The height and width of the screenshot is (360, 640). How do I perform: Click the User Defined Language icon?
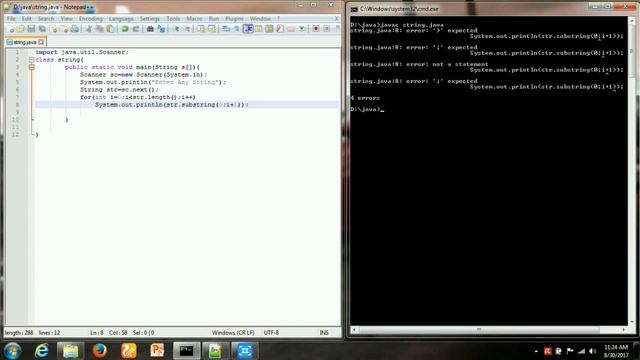(x=258, y=29)
